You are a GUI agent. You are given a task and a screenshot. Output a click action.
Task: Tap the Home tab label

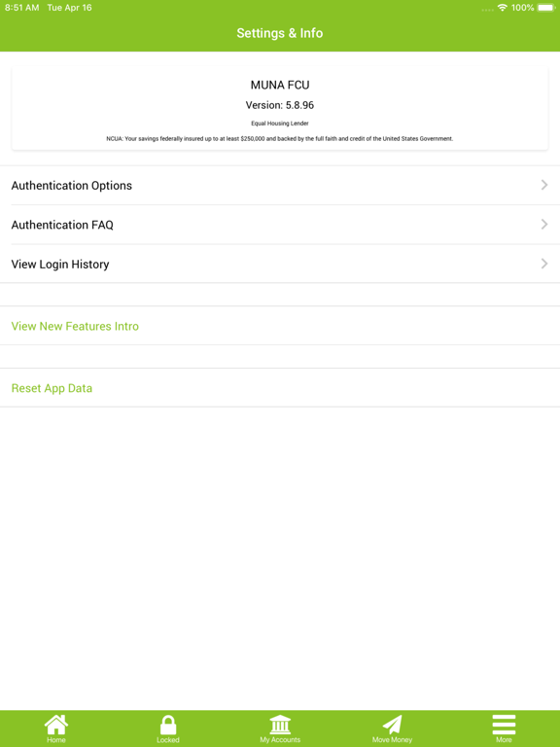(56, 740)
